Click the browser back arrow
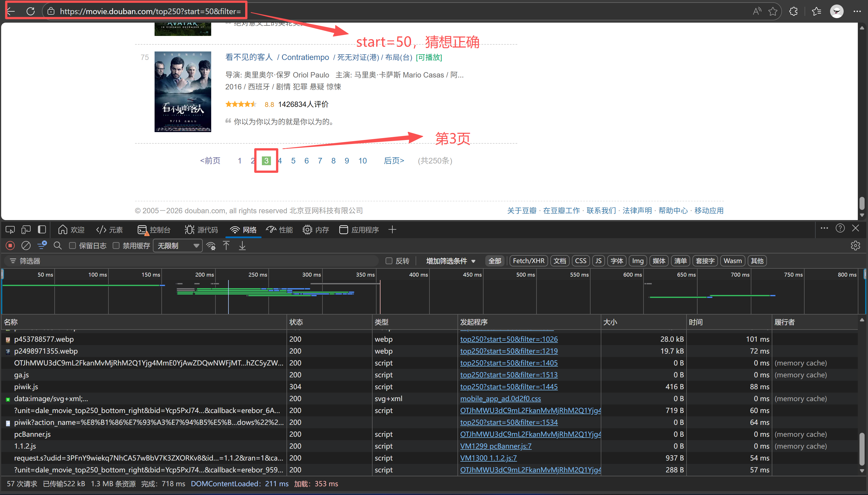Image resolution: width=868 pixels, height=495 pixels. pos(11,11)
